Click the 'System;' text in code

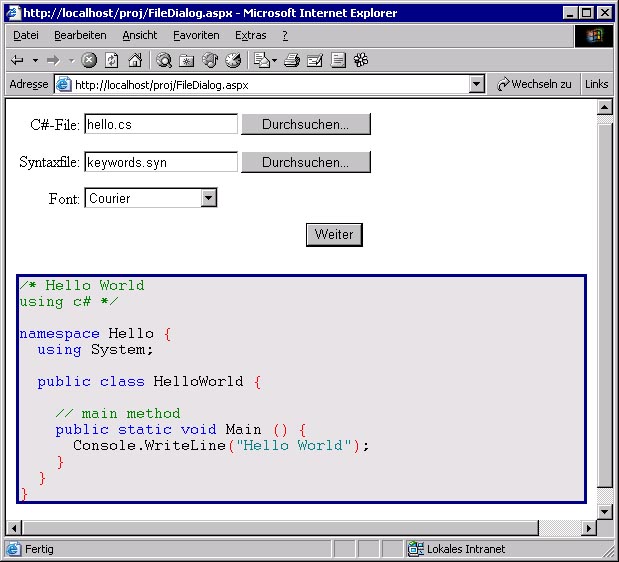tap(122, 350)
